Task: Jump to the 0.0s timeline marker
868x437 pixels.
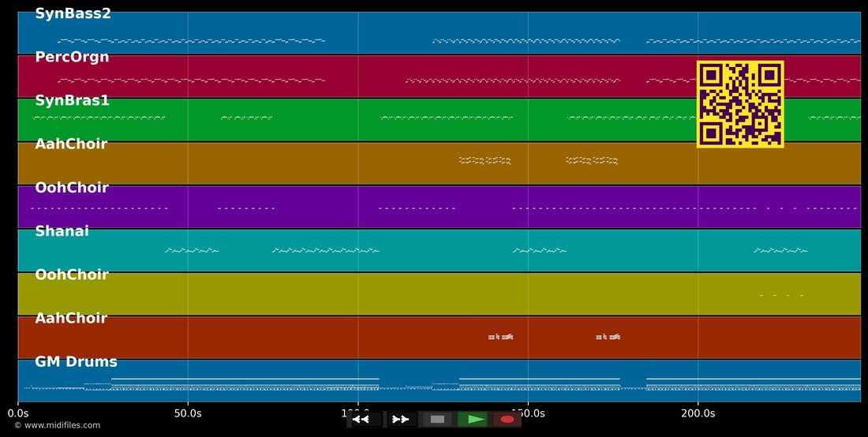Action: pos(19,413)
